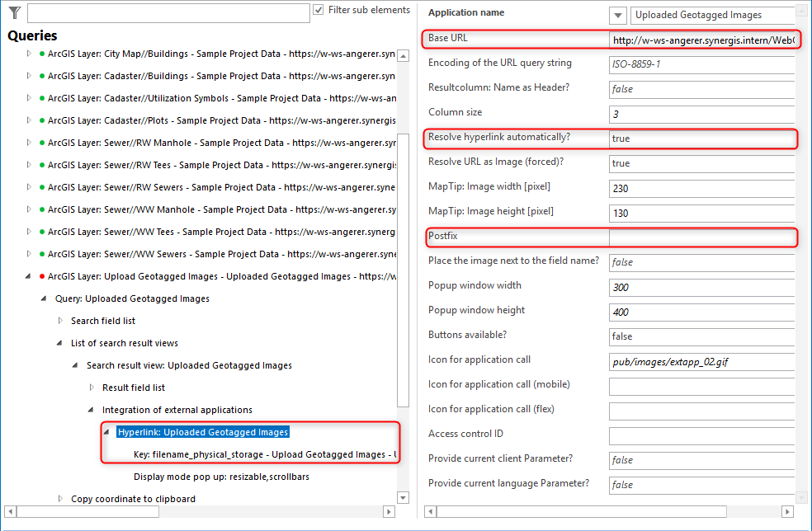Screen dimensions: 812x531
Task: Collapse the Integration of external applications node
Action: pyautogui.click(x=92, y=408)
